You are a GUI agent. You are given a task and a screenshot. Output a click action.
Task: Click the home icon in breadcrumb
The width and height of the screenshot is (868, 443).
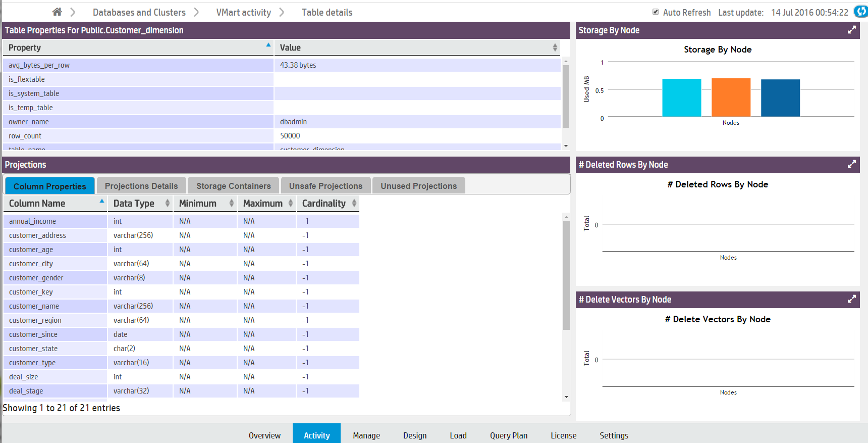57,12
